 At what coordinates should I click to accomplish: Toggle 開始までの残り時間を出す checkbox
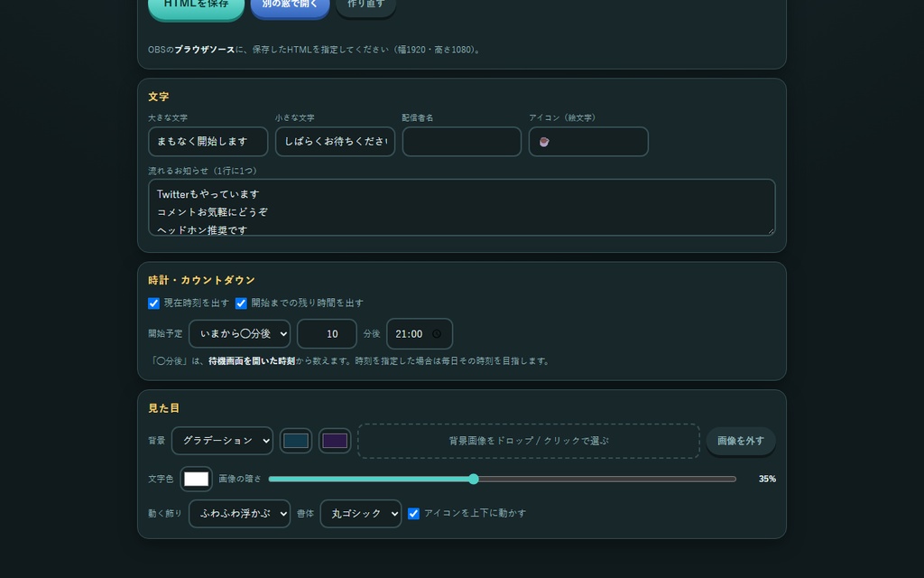241,303
